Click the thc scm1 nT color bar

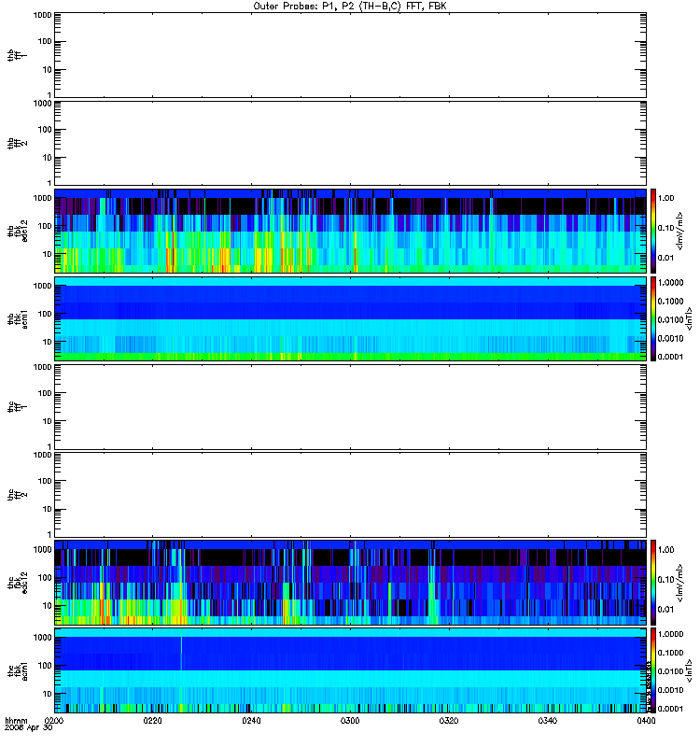653,670
